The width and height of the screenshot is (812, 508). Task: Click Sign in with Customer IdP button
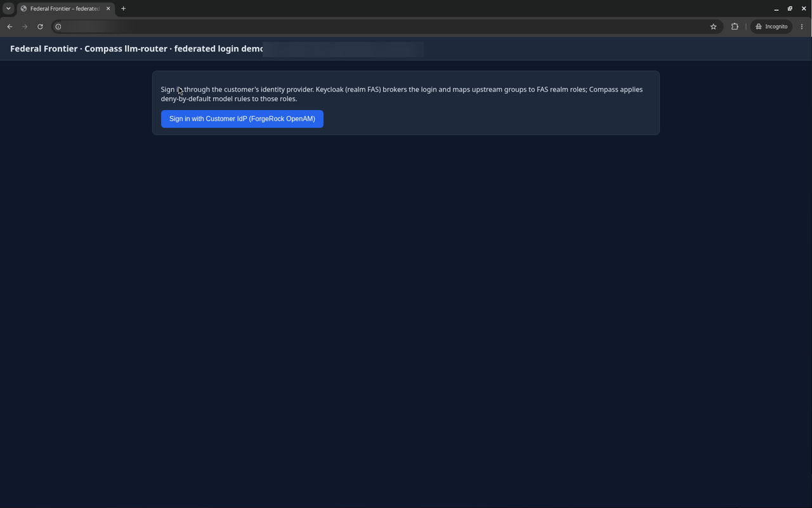[x=242, y=119]
